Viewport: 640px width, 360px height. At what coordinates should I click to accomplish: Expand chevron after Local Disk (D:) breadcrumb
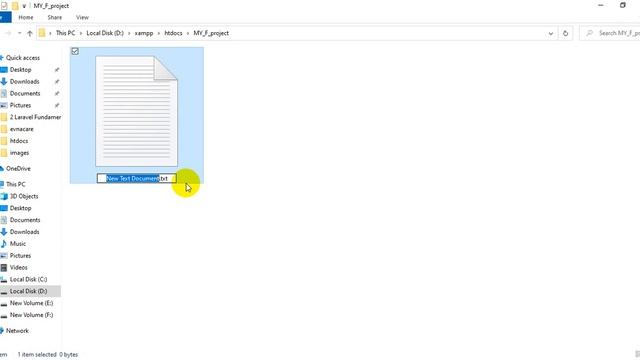(x=129, y=33)
